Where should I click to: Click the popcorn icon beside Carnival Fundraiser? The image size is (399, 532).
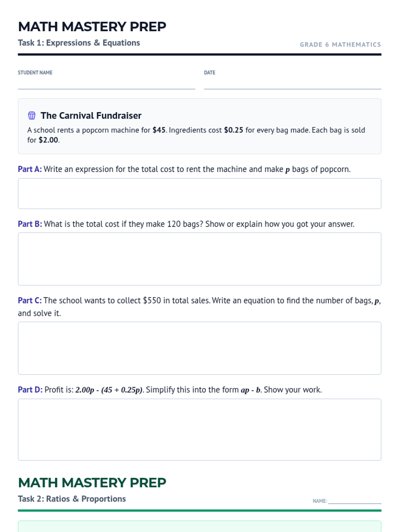pos(32,115)
